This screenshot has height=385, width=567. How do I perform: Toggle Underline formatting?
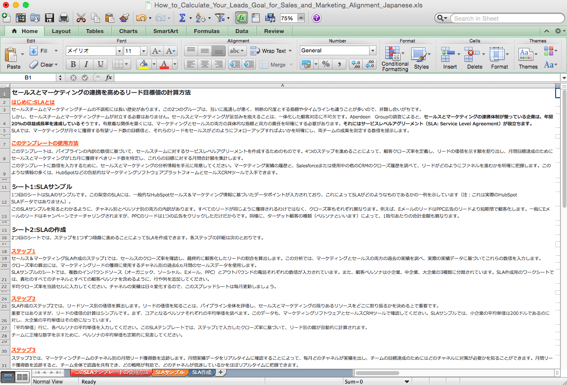pos(100,64)
